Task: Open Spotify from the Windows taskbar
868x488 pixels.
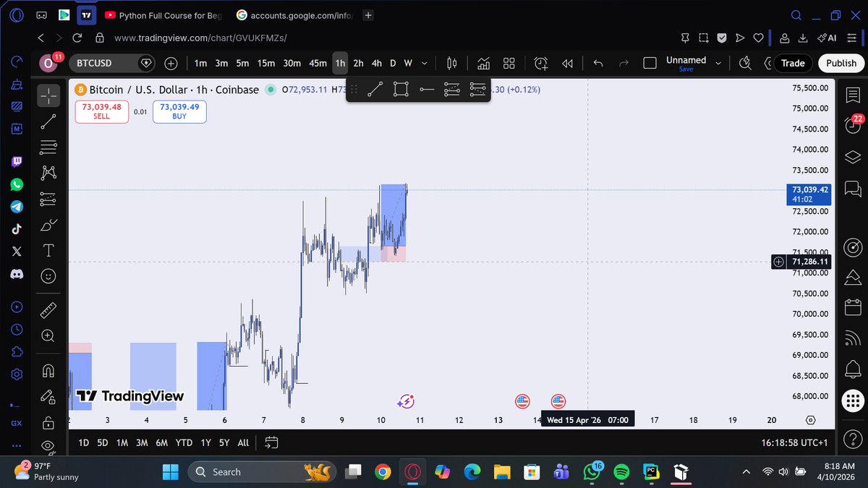Action: (621, 472)
